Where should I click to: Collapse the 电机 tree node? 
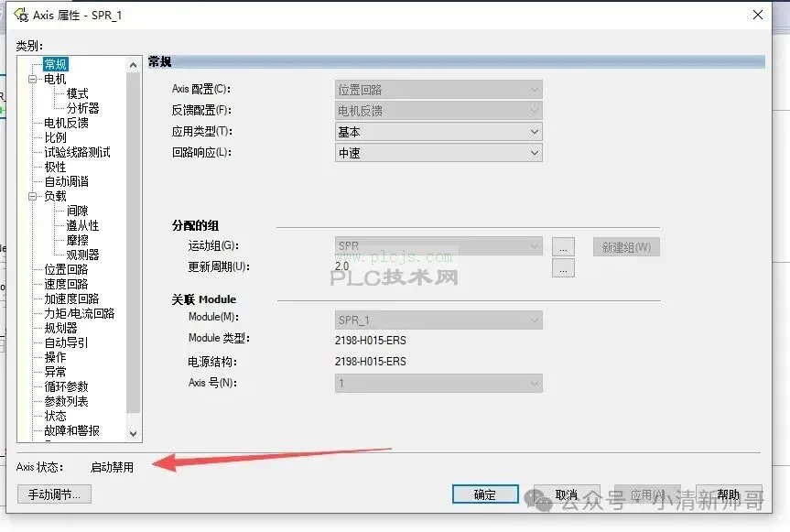click(33, 79)
